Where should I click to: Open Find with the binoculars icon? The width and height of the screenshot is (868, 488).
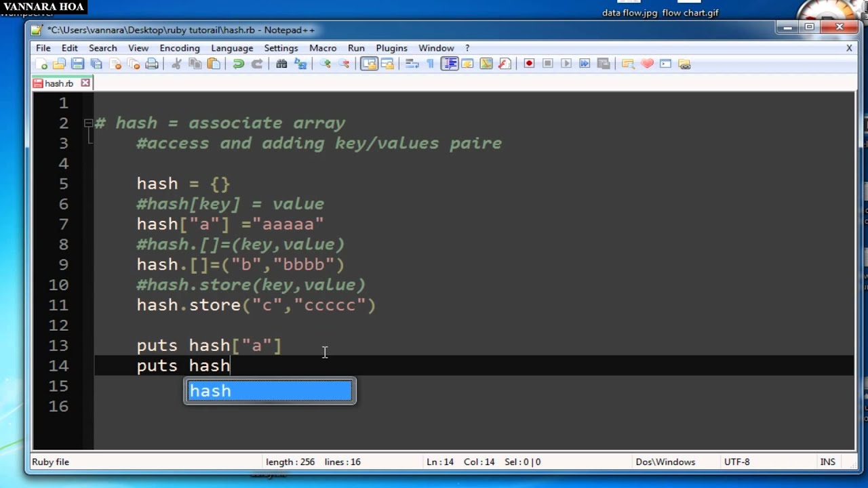click(281, 64)
